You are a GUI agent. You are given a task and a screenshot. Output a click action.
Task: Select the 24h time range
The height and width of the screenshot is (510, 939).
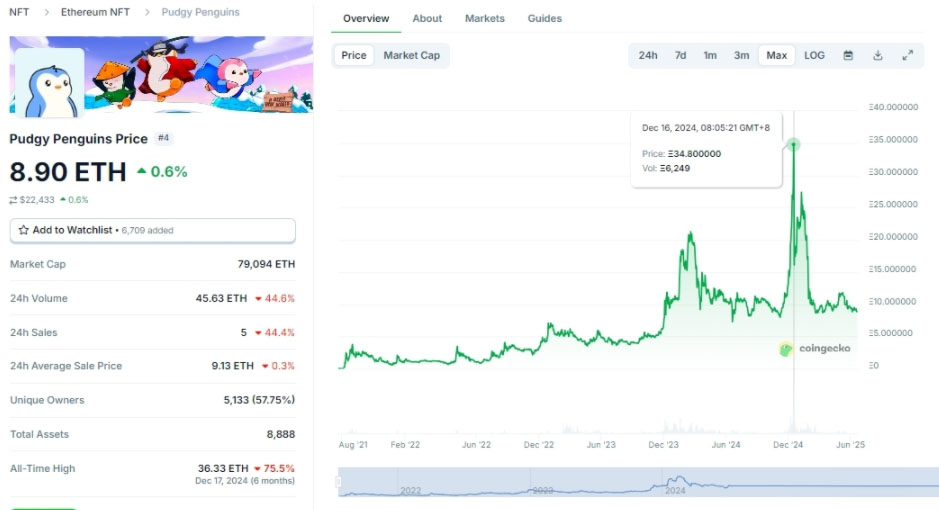pyautogui.click(x=648, y=55)
